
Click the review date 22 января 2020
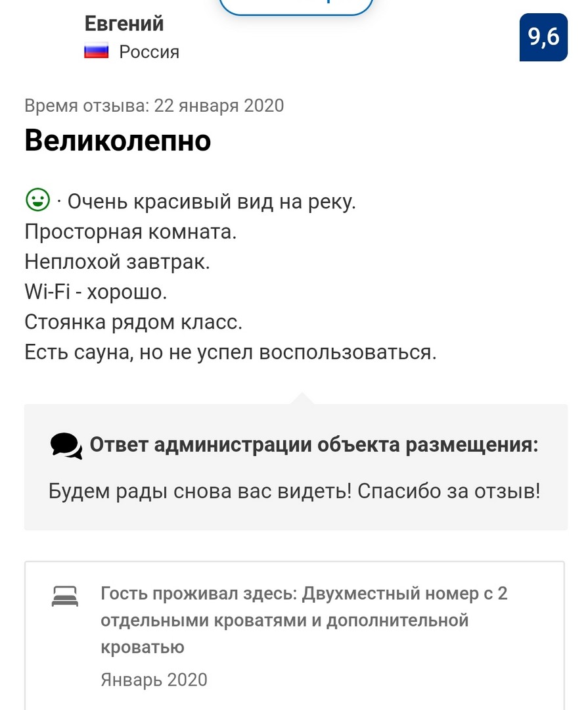219,106
